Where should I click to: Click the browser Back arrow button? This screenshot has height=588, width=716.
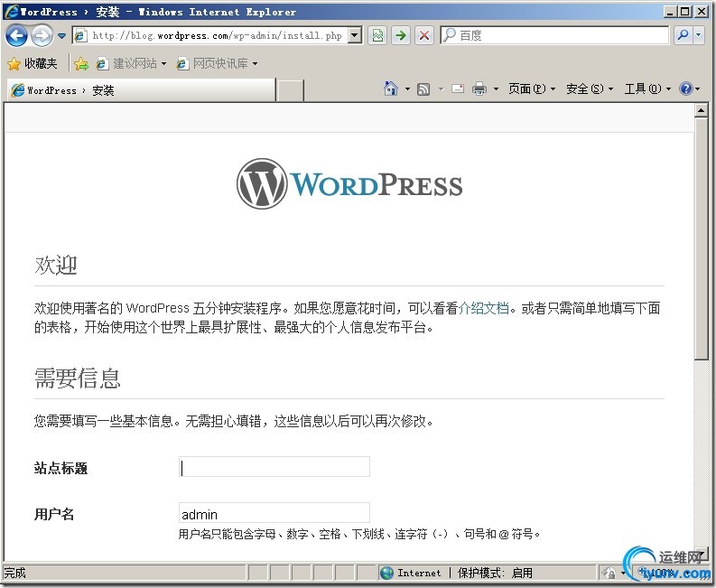tap(17, 35)
